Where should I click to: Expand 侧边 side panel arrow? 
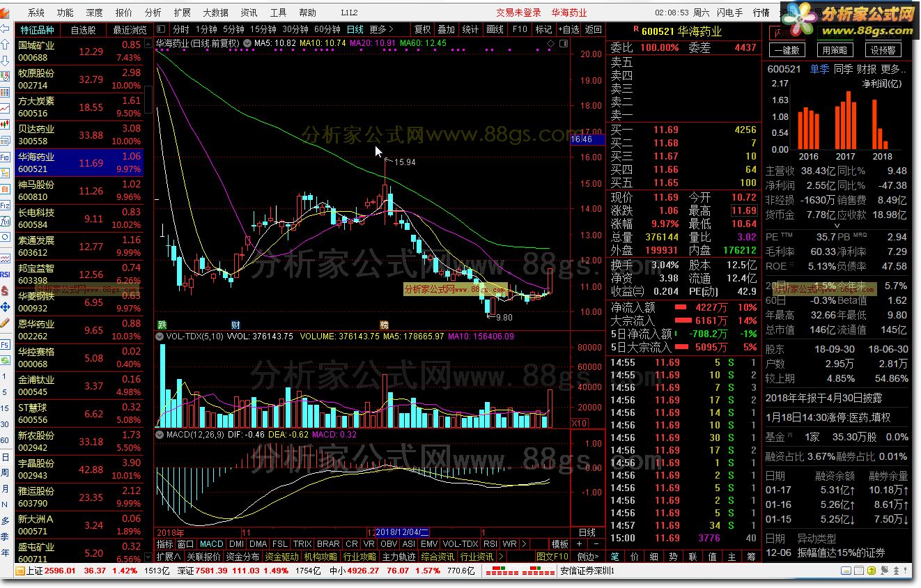pyautogui.click(x=588, y=557)
